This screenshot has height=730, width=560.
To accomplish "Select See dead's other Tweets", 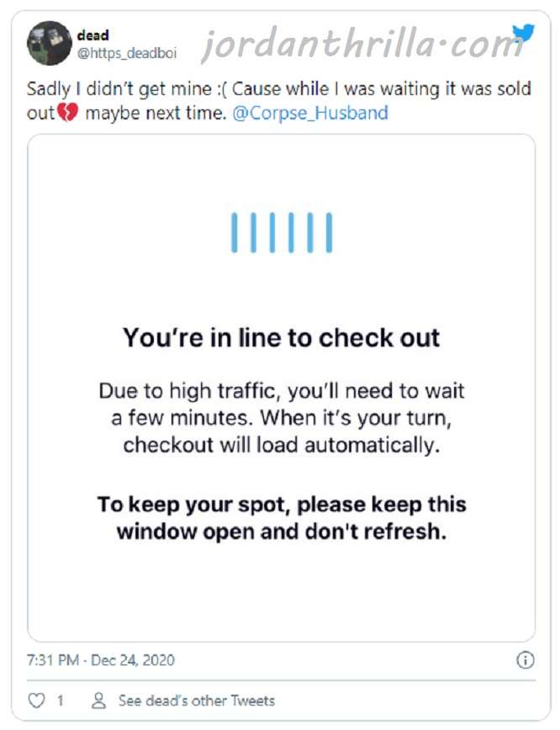I will (197, 701).
